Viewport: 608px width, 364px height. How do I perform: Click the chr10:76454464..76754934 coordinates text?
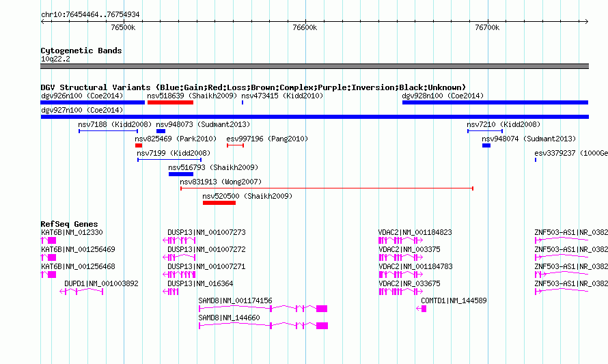point(90,14)
